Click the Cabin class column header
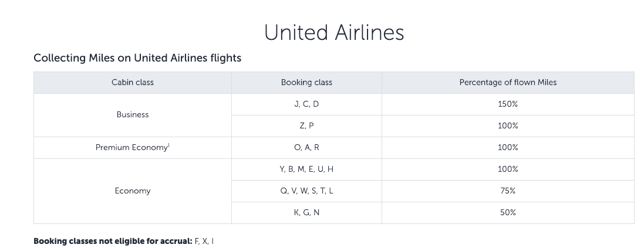Screen dimensions: 644x248 [x=133, y=83]
